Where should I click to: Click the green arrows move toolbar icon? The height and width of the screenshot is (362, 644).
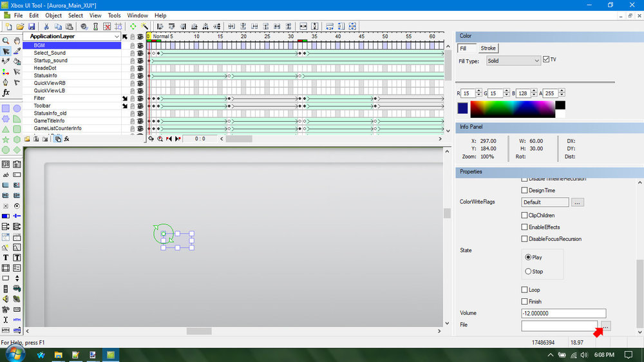tap(133, 26)
